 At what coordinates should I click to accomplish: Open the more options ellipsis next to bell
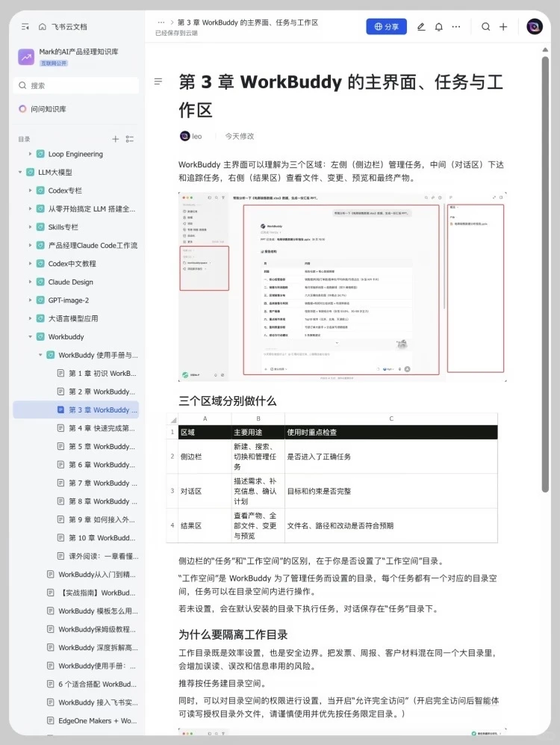456,27
